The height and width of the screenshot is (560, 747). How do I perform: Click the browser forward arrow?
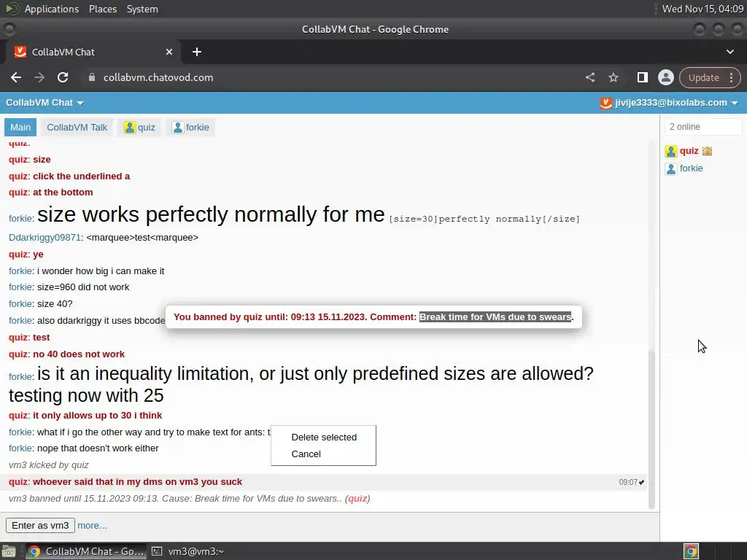click(39, 77)
